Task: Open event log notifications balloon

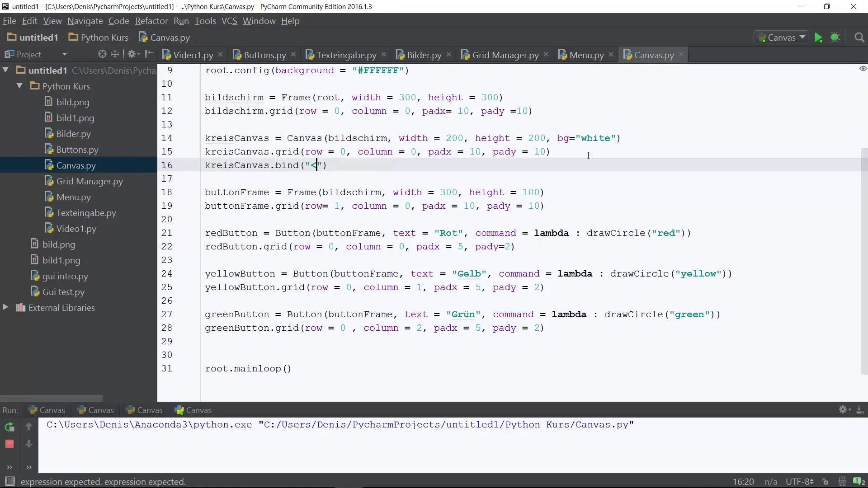Action: tap(859, 482)
